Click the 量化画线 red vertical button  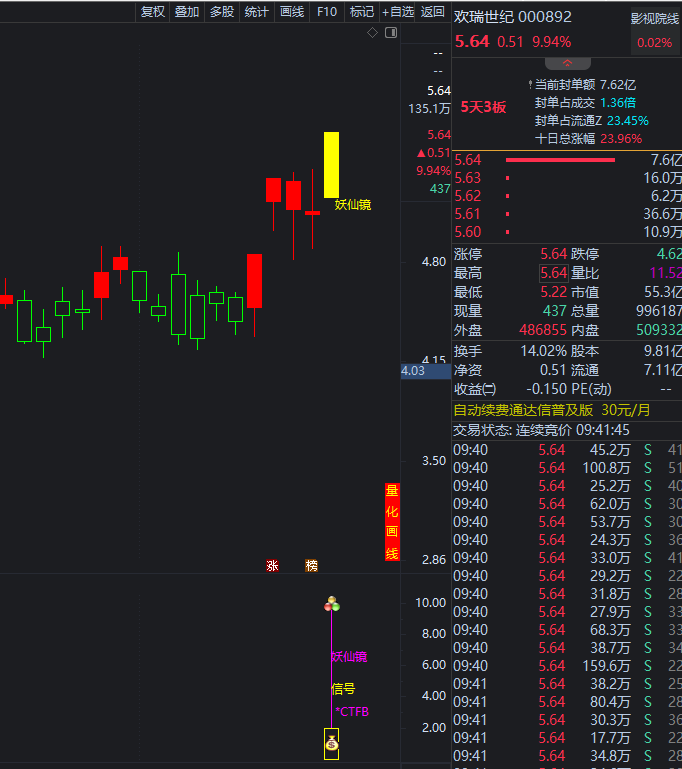click(392, 522)
